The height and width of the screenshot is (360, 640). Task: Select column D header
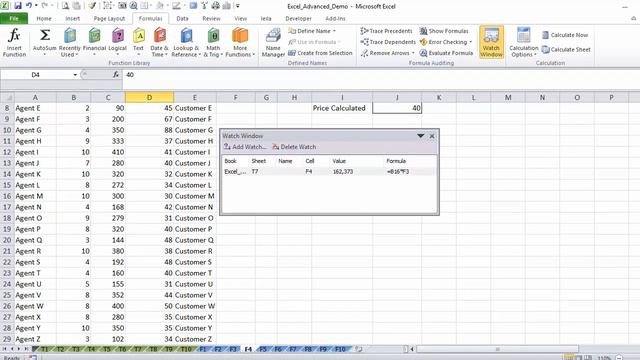[x=149, y=98]
